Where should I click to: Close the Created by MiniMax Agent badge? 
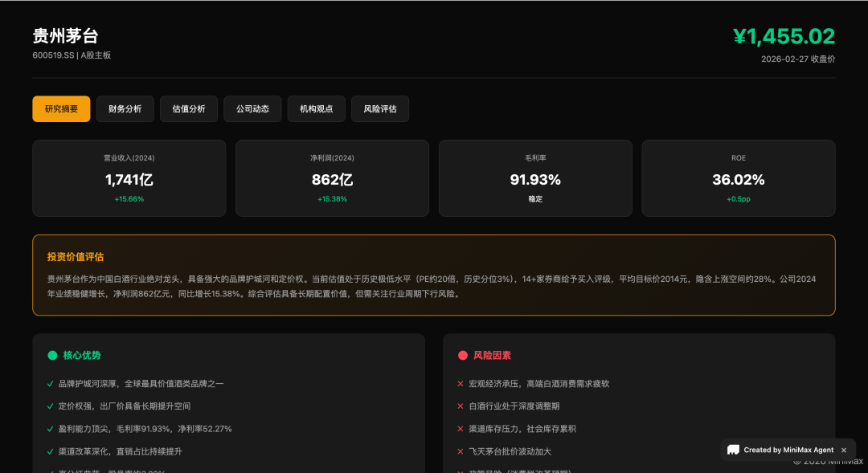pos(844,451)
